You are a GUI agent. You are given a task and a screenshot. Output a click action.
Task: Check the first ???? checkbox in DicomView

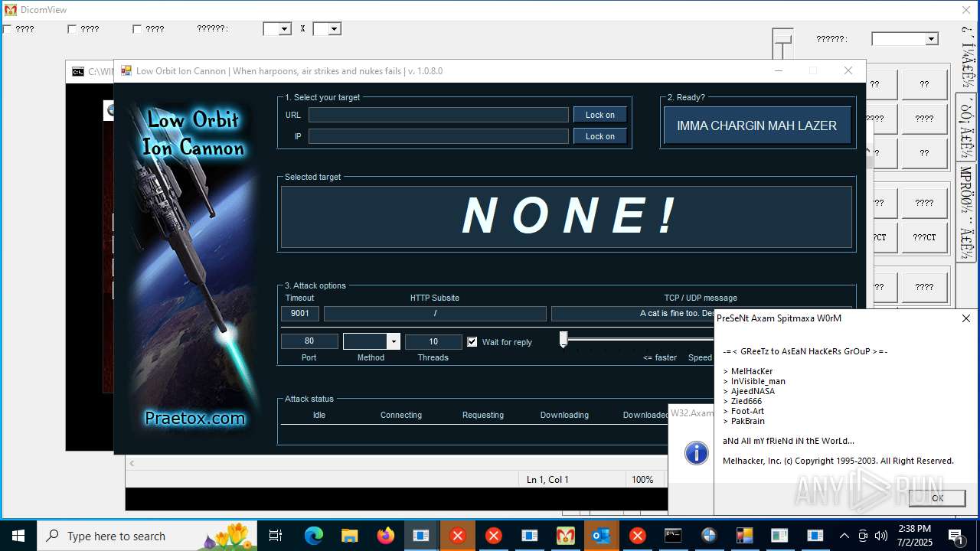(x=7, y=29)
